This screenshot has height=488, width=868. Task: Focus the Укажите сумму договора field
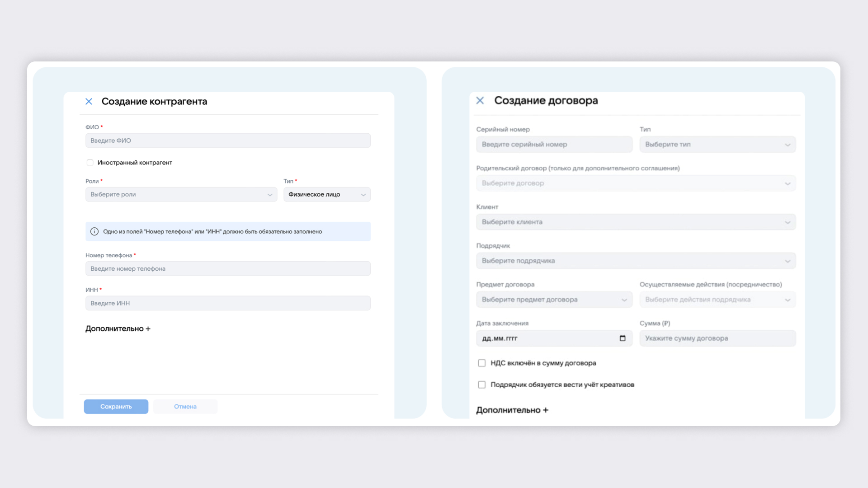pos(717,338)
